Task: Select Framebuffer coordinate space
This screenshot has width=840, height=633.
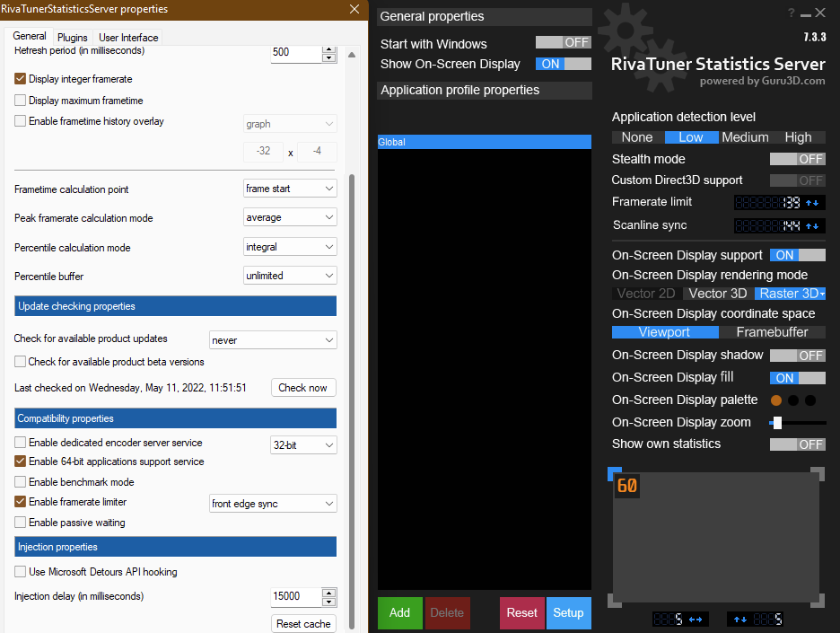Action: 772,332
